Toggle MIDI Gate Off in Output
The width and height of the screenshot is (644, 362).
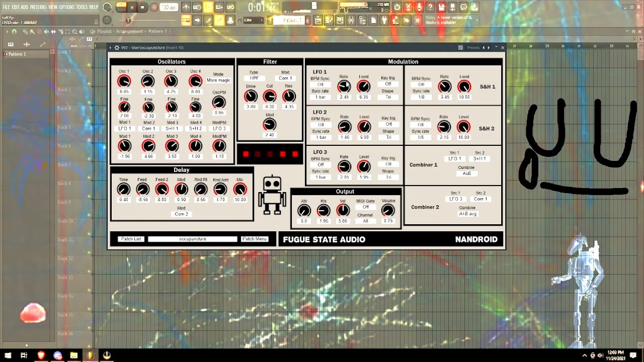[366, 207]
